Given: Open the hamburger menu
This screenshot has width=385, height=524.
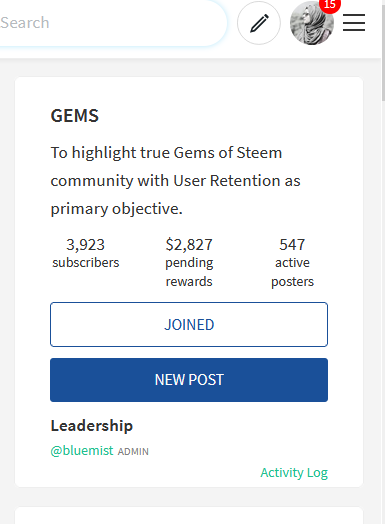Looking at the screenshot, I should (x=354, y=22).
